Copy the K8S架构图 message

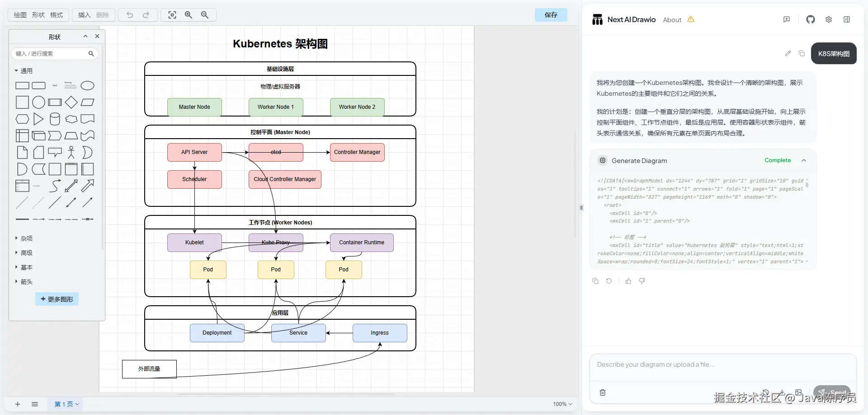tap(802, 53)
